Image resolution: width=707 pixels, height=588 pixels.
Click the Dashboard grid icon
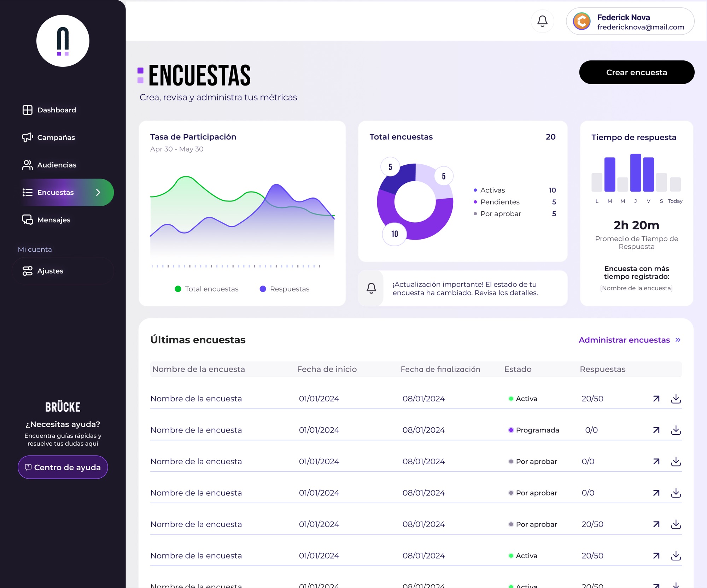point(28,110)
